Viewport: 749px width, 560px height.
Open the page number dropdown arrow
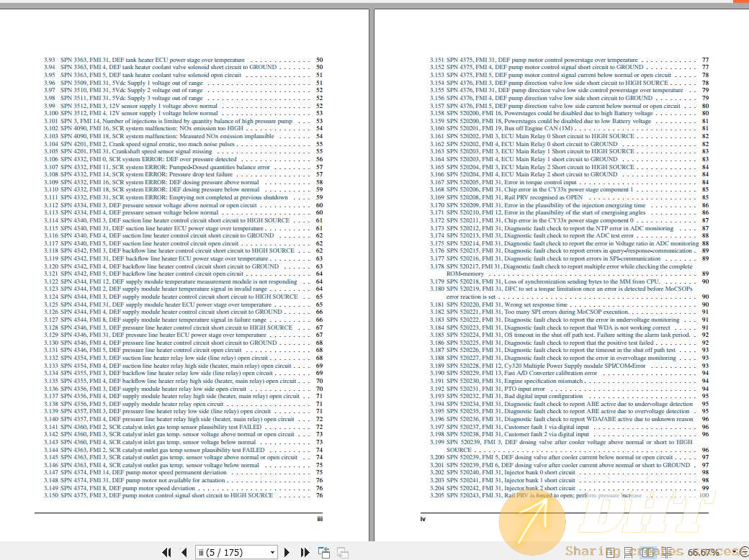pos(272,552)
